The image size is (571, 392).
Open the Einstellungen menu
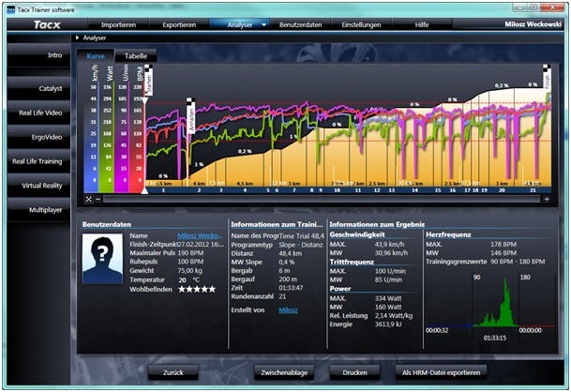[361, 24]
